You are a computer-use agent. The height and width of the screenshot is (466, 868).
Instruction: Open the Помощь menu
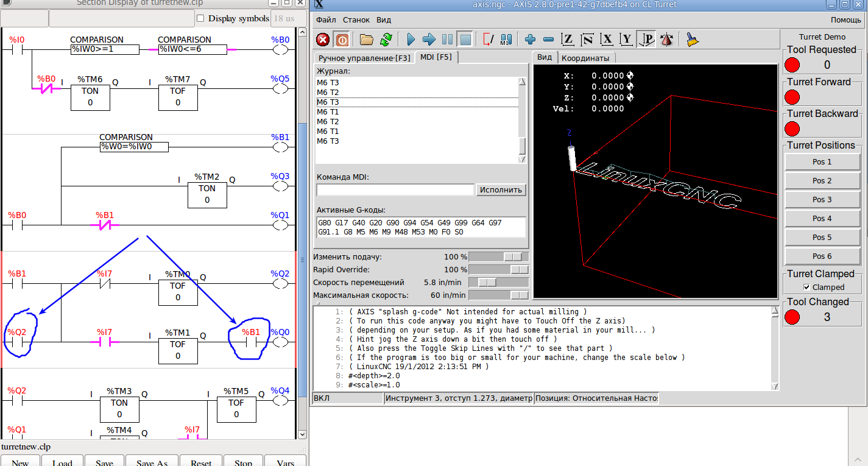coord(845,20)
